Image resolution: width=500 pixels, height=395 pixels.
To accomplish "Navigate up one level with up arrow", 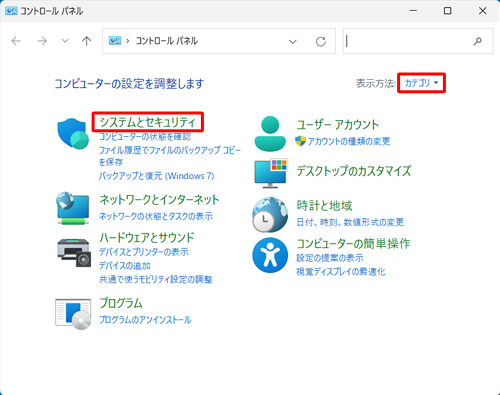I will [x=86, y=41].
